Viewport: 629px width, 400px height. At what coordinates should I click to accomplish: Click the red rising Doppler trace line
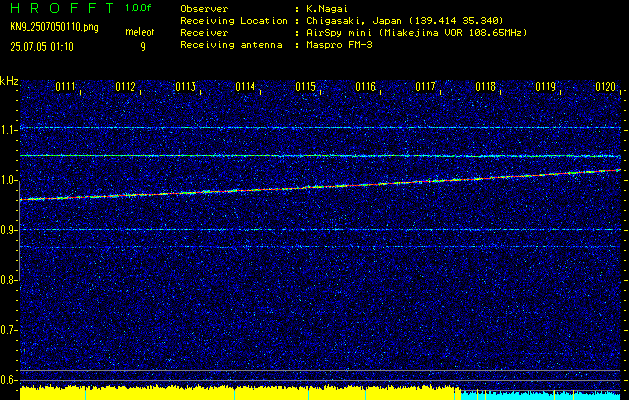tap(320, 185)
